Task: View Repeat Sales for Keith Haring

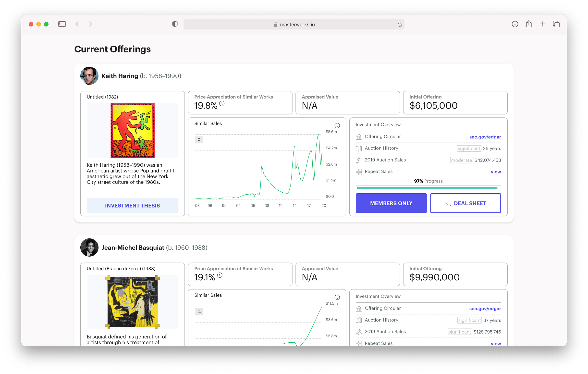Action: tap(496, 172)
